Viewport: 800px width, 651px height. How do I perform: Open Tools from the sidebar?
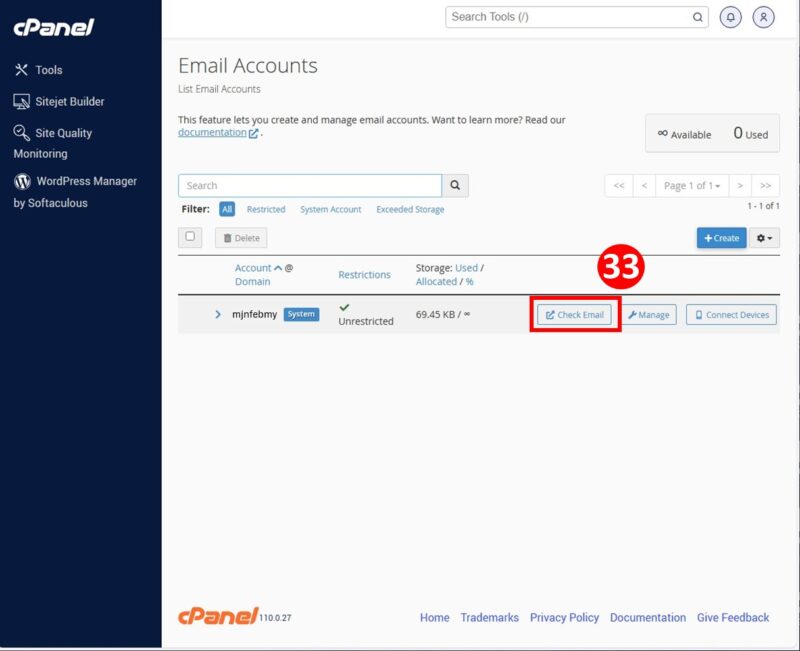pyautogui.click(x=45, y=69)
